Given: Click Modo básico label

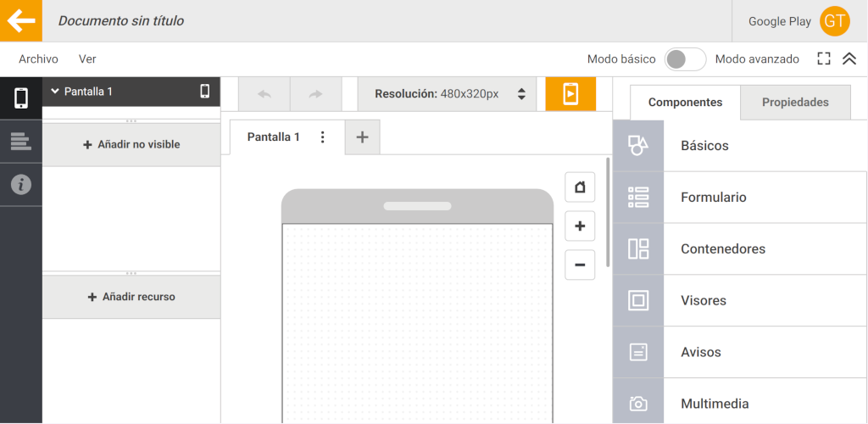Looking at the screenshot, I should (x=621, y=59).
